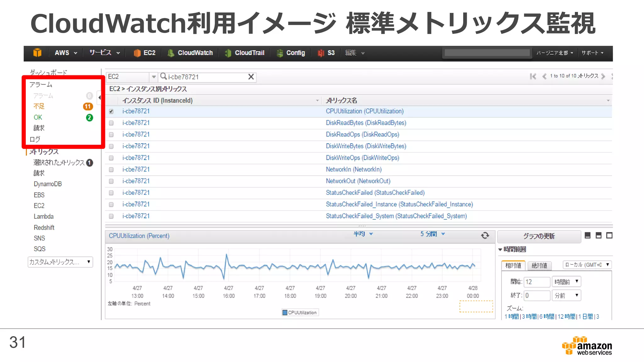
Task: Zoom to 1 時間 range
Action: pyautogui.click(x=511, y=316)
